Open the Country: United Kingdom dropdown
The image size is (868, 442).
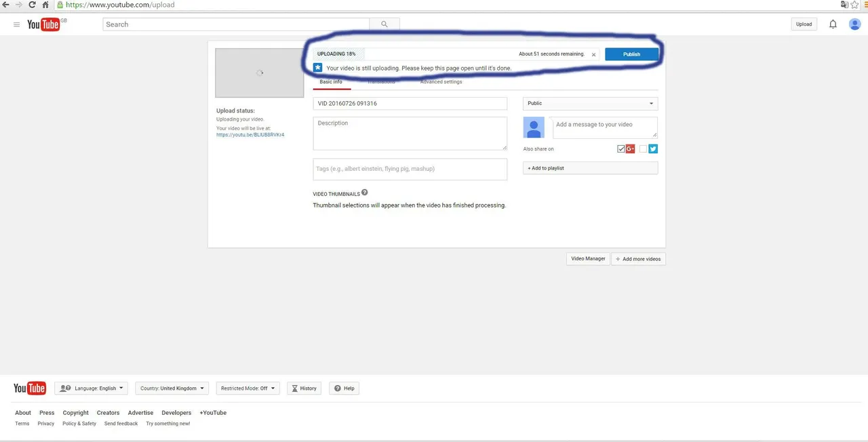(x=172, y=388)
